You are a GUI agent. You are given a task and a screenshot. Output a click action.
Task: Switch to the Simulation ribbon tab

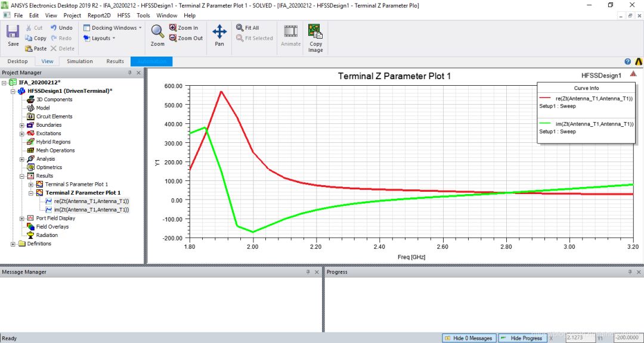point(80,61)
